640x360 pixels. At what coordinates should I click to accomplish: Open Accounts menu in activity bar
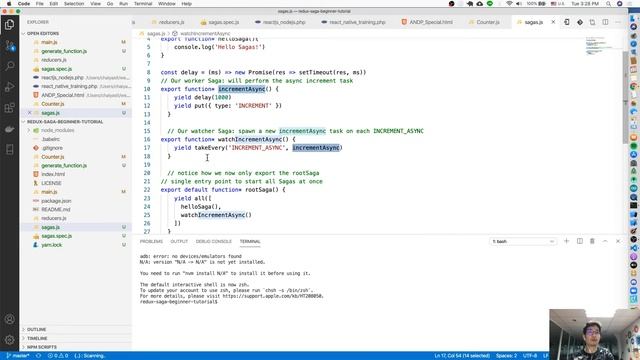click(x=9, y=319)
